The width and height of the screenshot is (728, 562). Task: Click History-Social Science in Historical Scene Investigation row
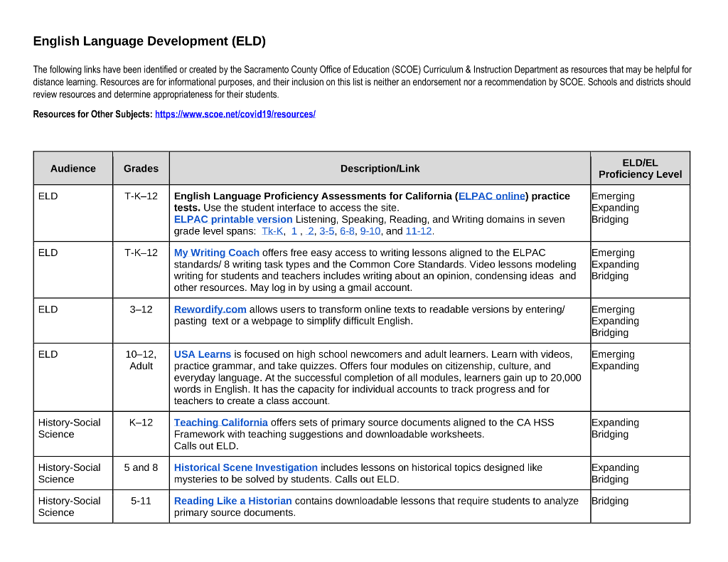69,473
